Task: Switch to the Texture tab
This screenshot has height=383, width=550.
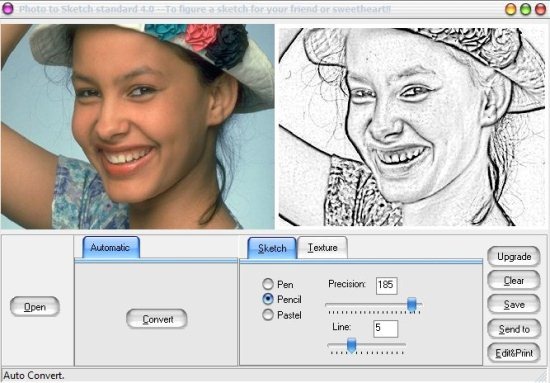Action: 322,247
